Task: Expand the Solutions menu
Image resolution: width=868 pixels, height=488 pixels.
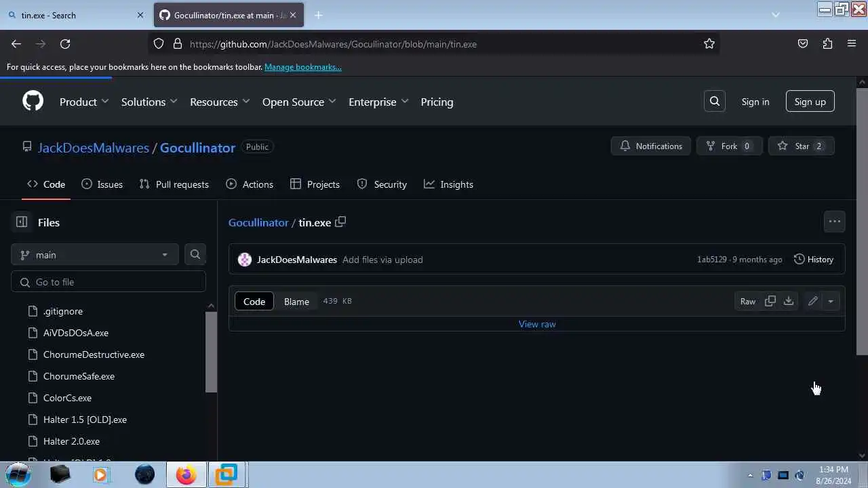Action: pyautogui.click(x=149, y=102)
